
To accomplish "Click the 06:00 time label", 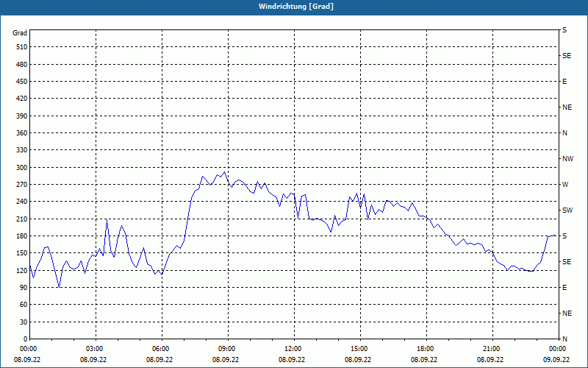I will (x=162, y=349).
